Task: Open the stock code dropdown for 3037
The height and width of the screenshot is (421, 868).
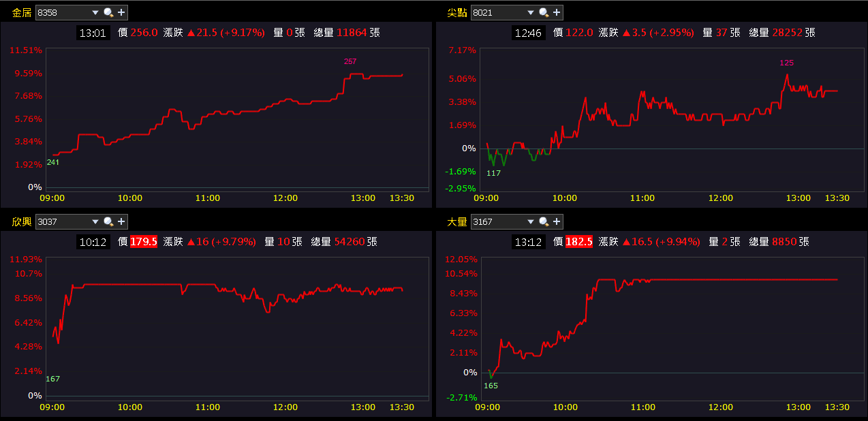Action: (94, 221)
